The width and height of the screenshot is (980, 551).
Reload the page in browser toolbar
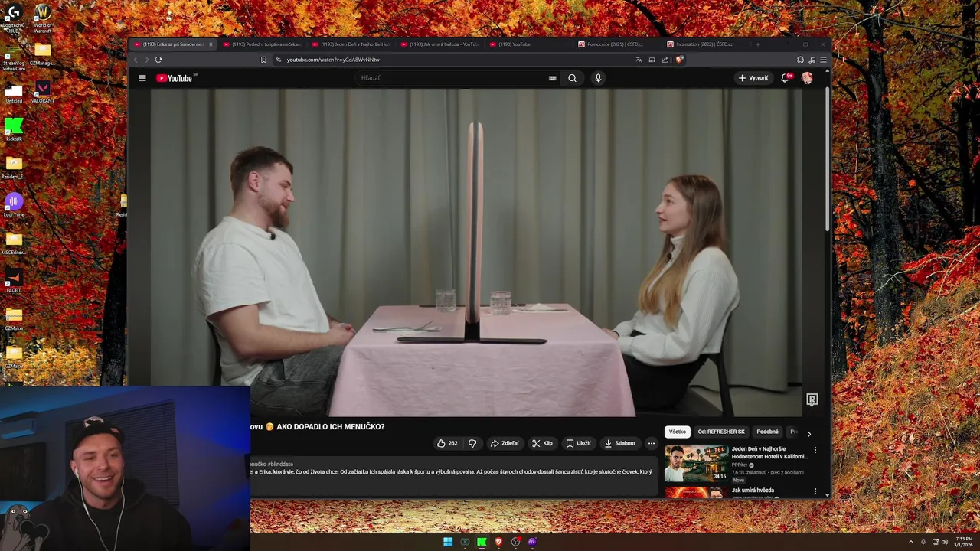[158, 60]
